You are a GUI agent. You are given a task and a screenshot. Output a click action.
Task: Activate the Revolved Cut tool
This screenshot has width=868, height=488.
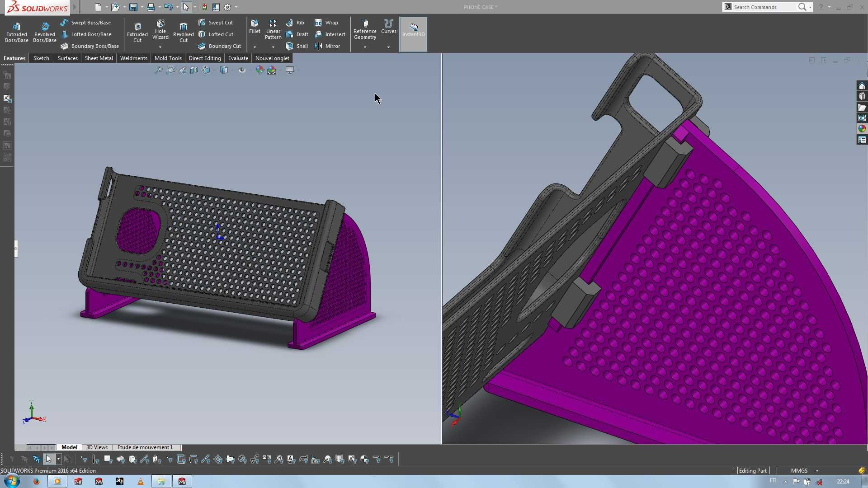(184, 32)
